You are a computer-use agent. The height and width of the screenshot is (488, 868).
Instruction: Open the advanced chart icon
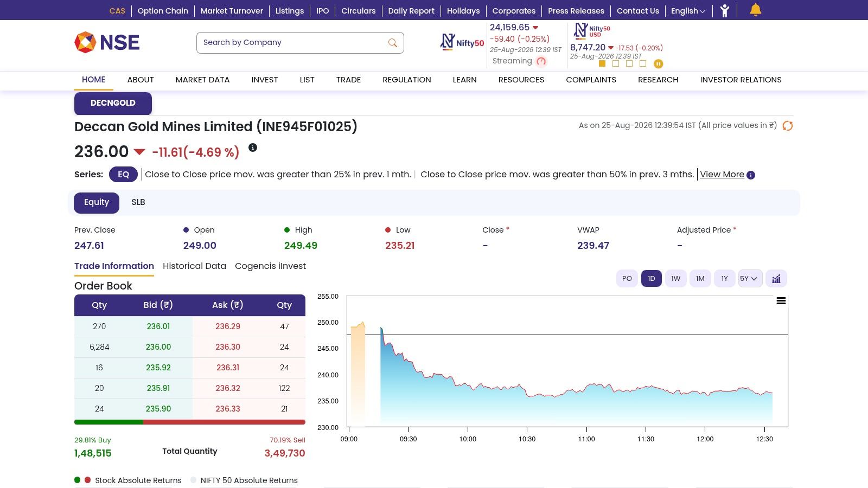click(776, 279)
